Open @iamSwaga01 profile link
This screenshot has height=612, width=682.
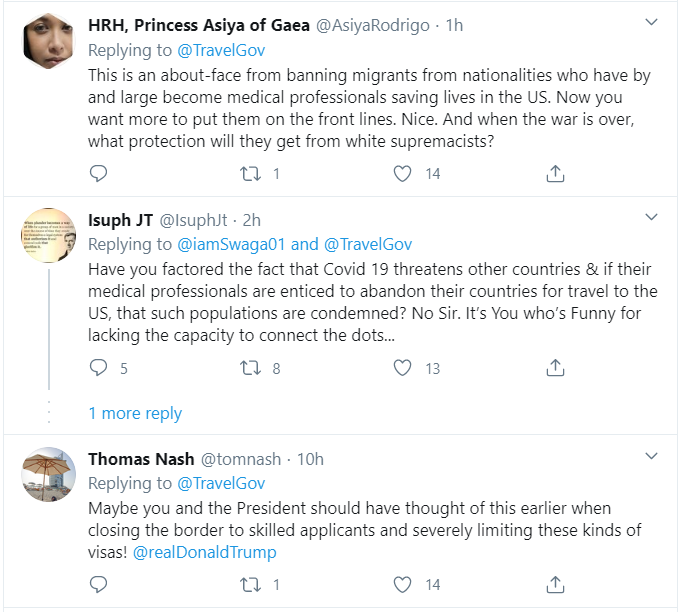pos(232,244)
